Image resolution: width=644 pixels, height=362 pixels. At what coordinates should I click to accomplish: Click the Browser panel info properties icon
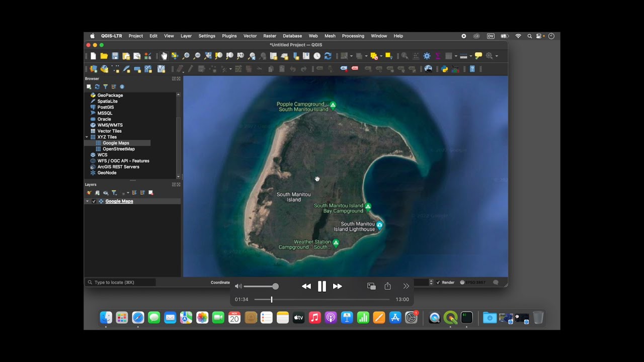[x=122, y=86]
